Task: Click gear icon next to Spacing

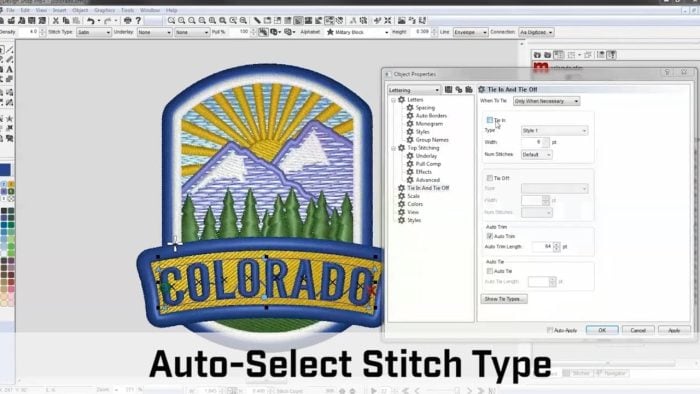Action: 409,108
